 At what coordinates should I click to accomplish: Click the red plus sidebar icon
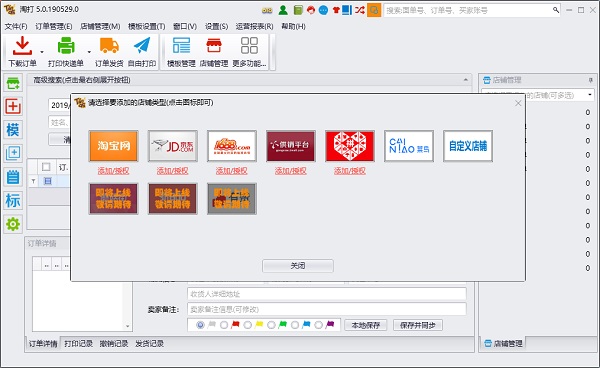pos(13,106)
